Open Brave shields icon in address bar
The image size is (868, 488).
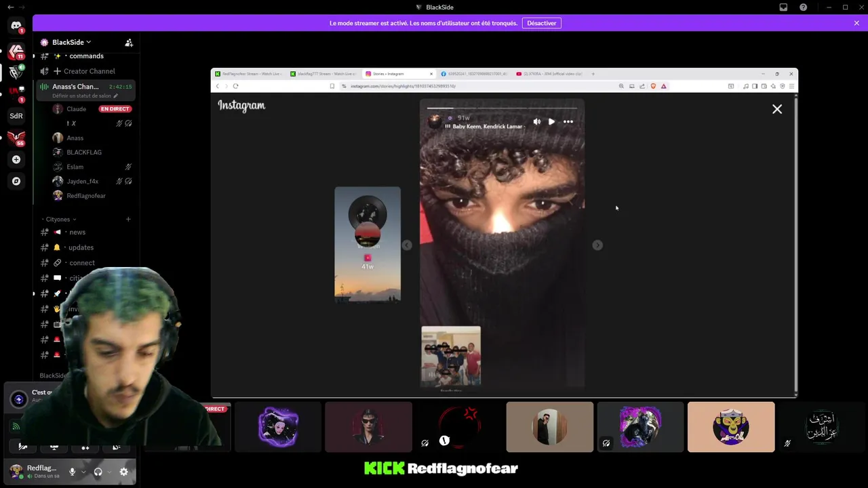click(x=653, y=86)
